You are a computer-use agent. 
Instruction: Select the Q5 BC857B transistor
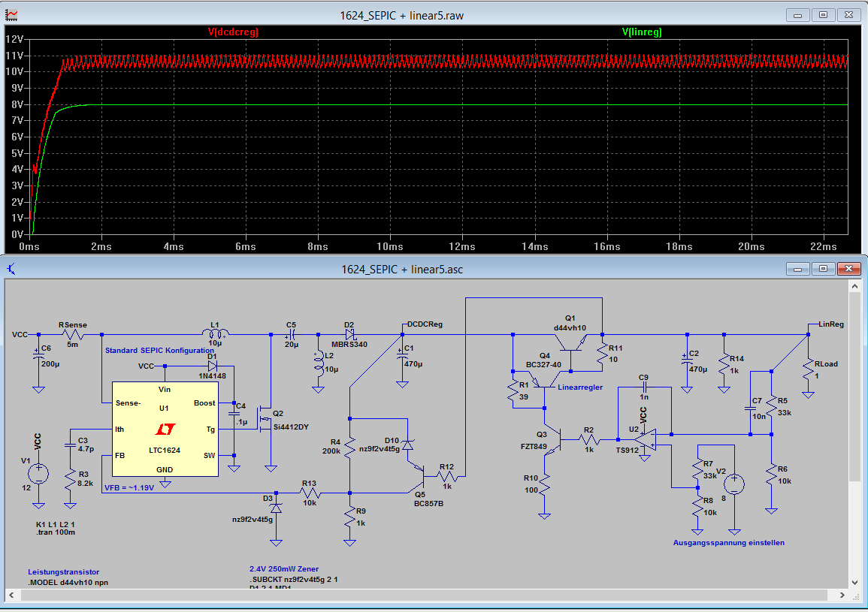417,476
